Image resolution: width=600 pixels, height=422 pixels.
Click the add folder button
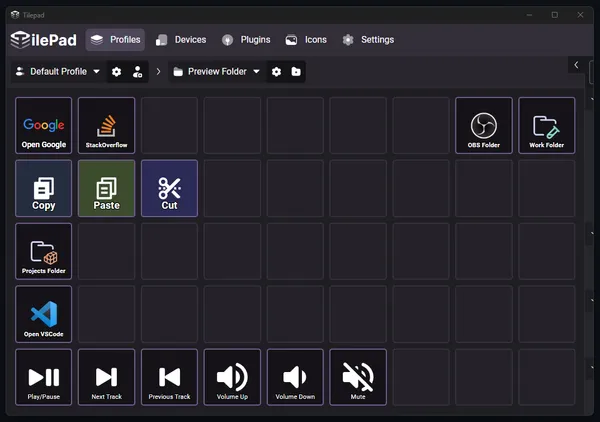click(296, 72)
